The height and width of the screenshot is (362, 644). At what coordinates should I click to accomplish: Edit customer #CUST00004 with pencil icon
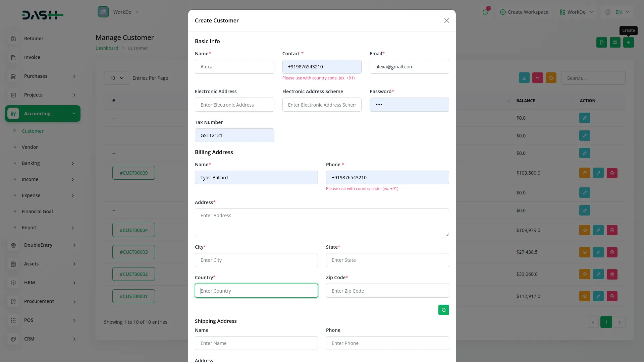[598, 230]
